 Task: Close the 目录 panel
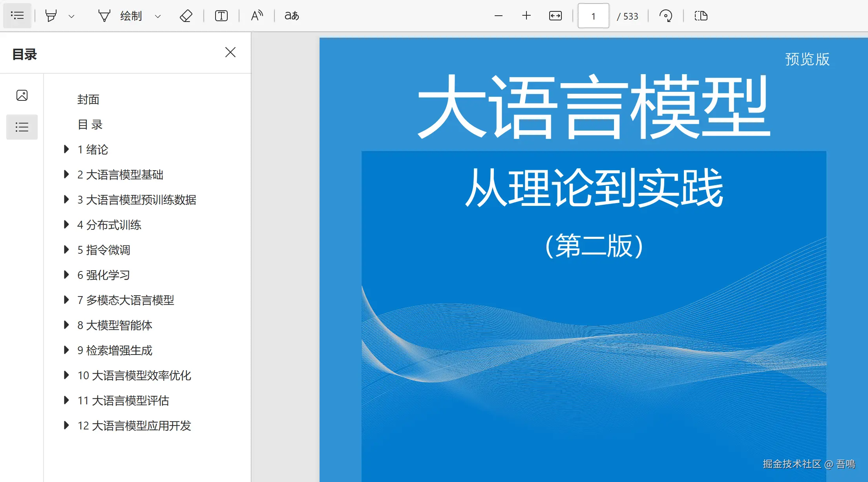[x=230, y=52]
